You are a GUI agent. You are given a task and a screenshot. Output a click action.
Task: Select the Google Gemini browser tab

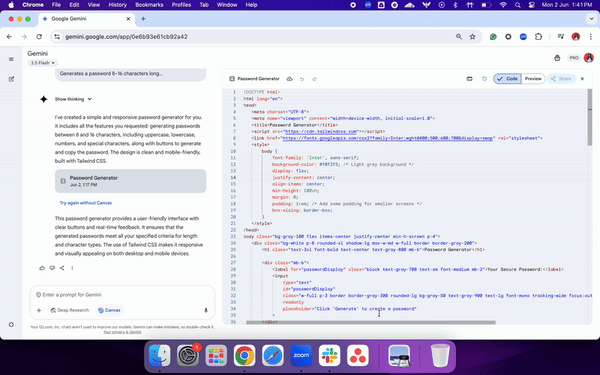click(x=86, y=19)
